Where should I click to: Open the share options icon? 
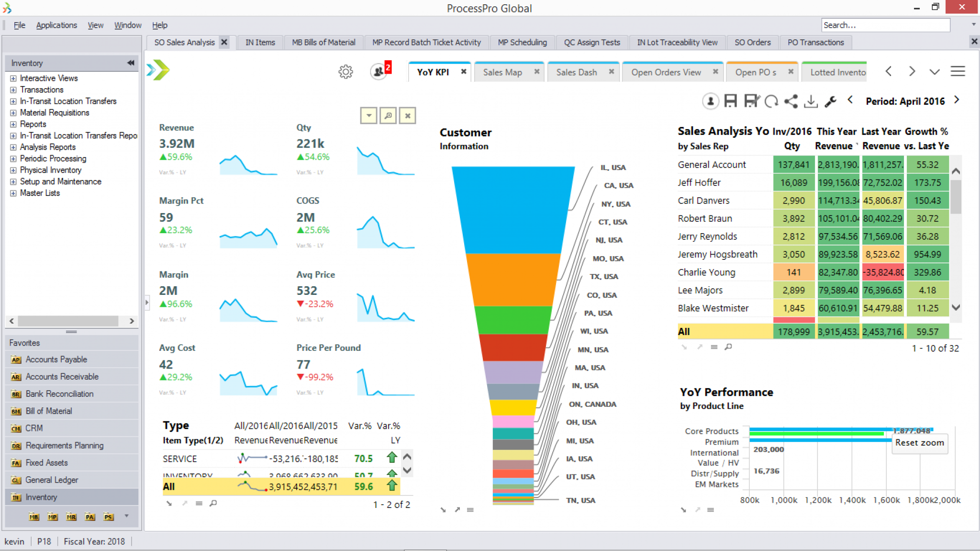pos(790,101)
